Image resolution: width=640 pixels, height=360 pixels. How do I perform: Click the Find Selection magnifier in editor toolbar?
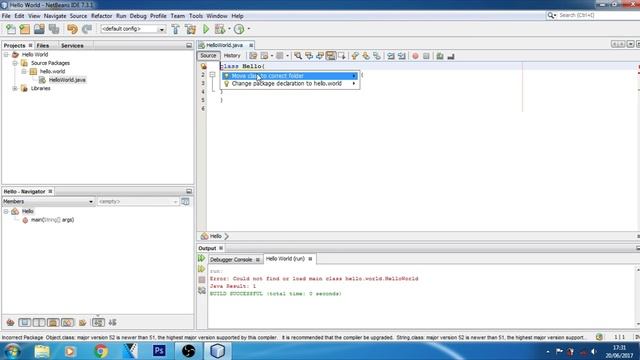tap(298, 56)
